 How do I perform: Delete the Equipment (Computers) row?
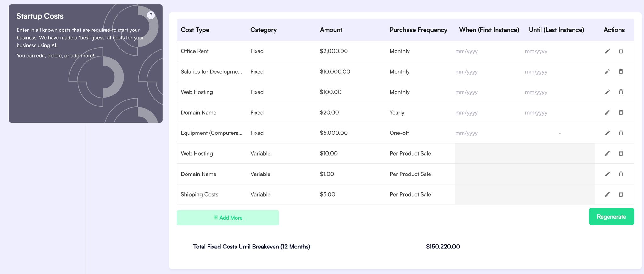tap(621, 133)
